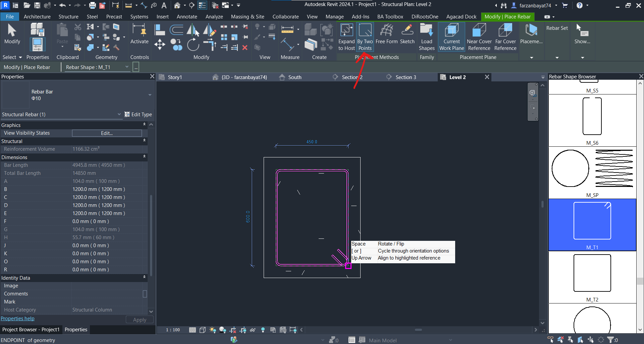Select Far Cover Reference placement plane
Screen dimensions: 644x344
pos(505,36)
